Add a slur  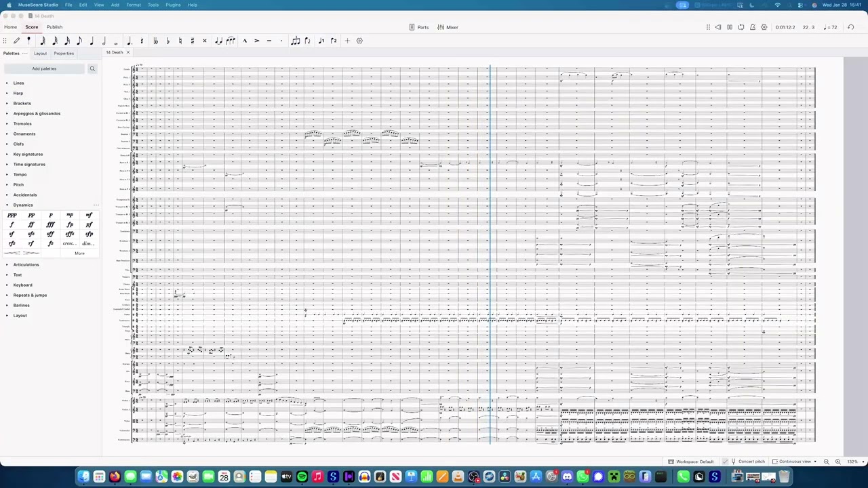tap(231, 41)
